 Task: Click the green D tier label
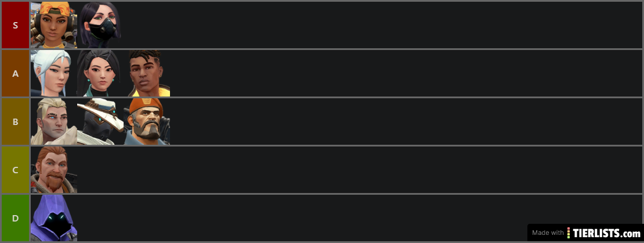[x=15, y=218]
